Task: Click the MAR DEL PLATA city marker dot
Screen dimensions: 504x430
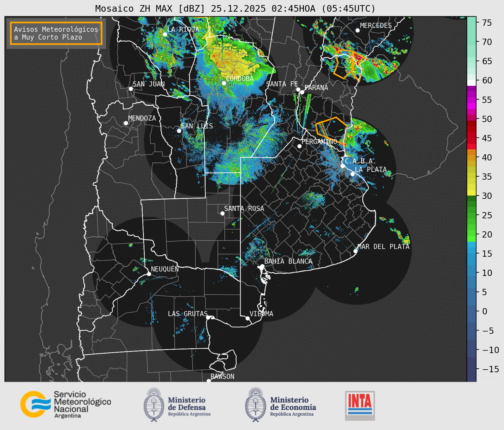Action: [x=356, y=251]
